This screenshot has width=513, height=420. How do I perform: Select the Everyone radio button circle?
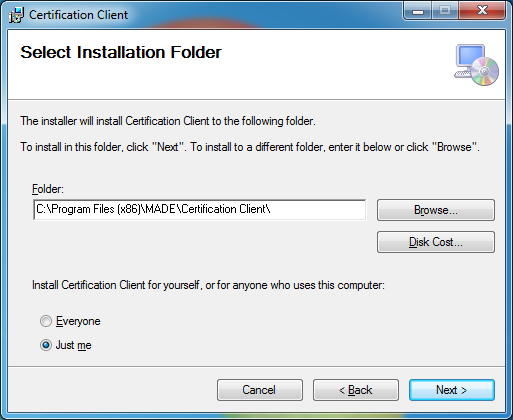[46, 321]
